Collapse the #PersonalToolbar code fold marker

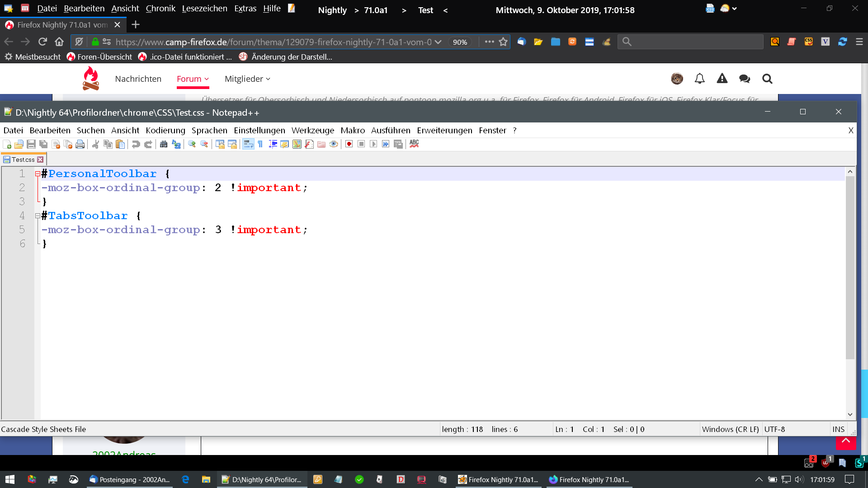point(38,174)
